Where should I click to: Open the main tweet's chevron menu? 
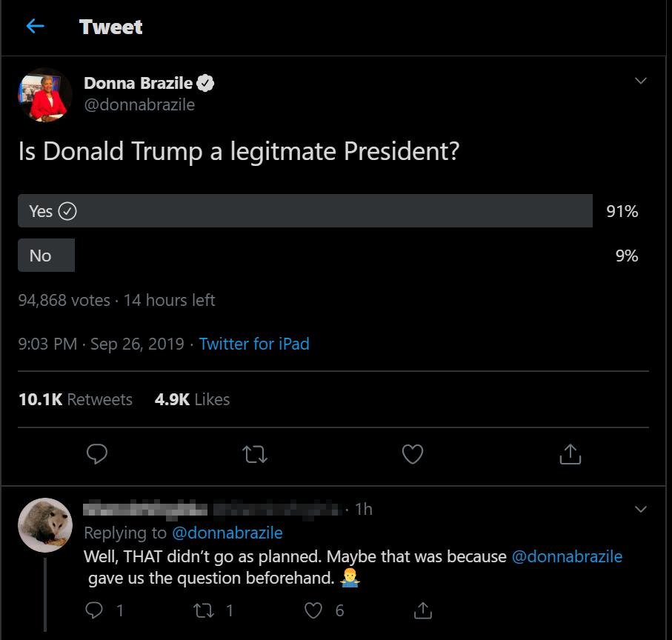(641, 81)
